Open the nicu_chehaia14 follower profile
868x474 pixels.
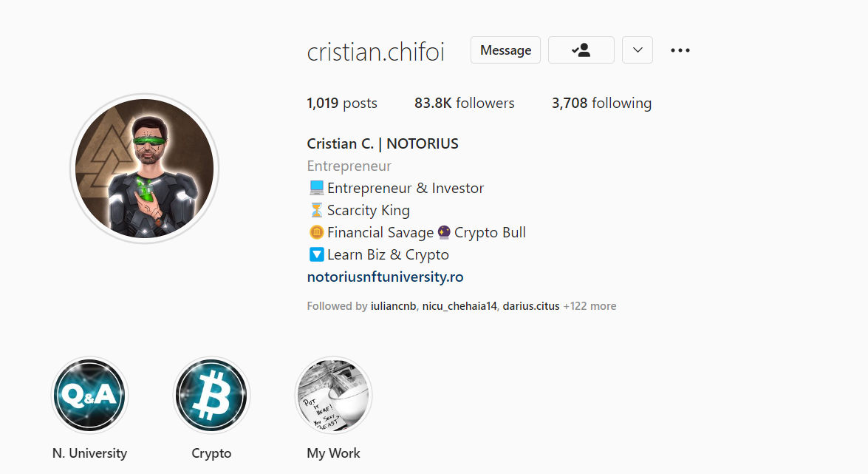[459, 306]
